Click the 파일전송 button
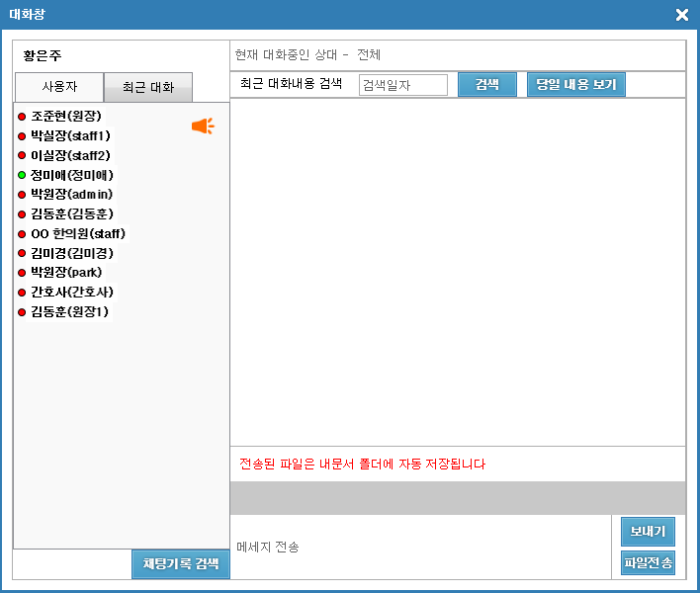The height and width of the screenshot is (593, 700). click(x=648, y=562)
